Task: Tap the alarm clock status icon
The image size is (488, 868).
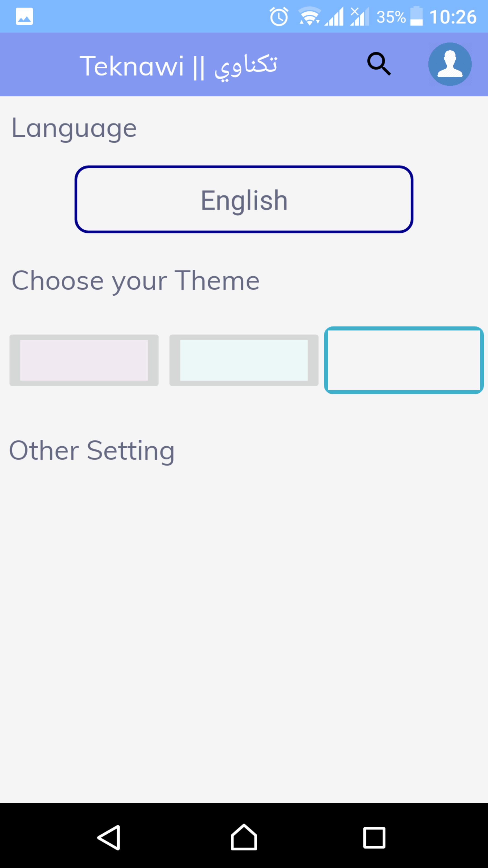Action: [x=279, y=17]
